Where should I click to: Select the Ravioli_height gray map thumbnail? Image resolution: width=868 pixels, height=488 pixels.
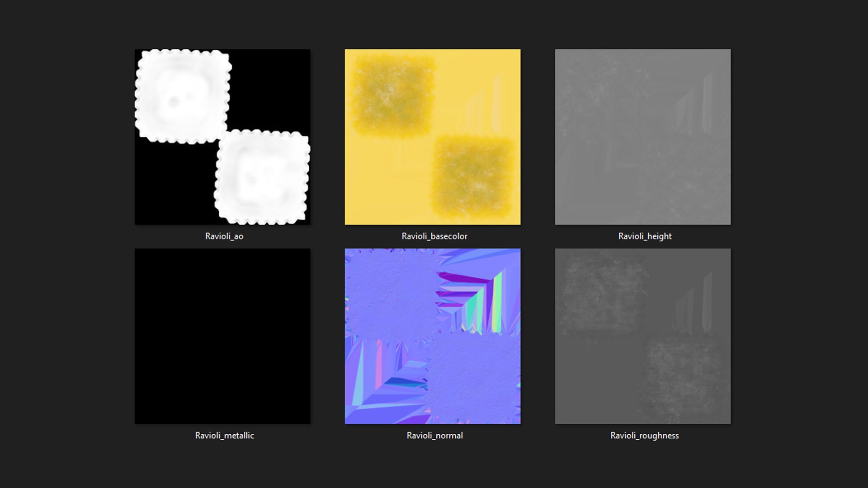(x=643, y=137)
